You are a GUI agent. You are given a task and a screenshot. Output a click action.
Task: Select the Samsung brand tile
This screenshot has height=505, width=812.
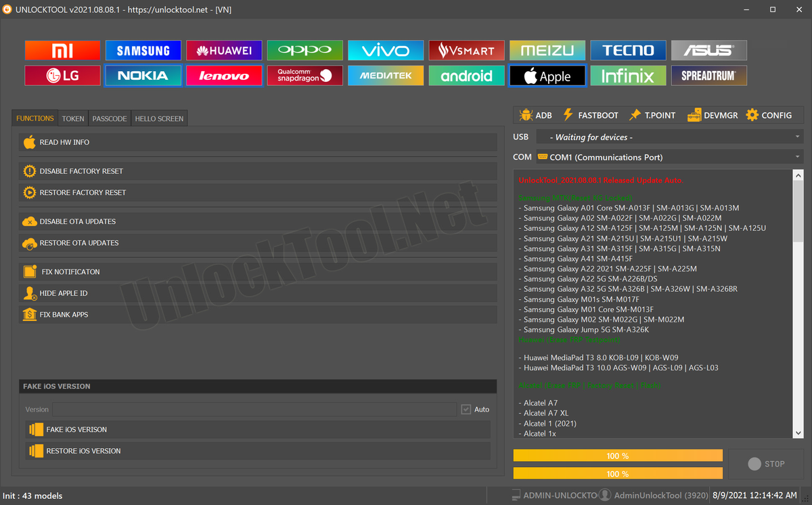143,50
